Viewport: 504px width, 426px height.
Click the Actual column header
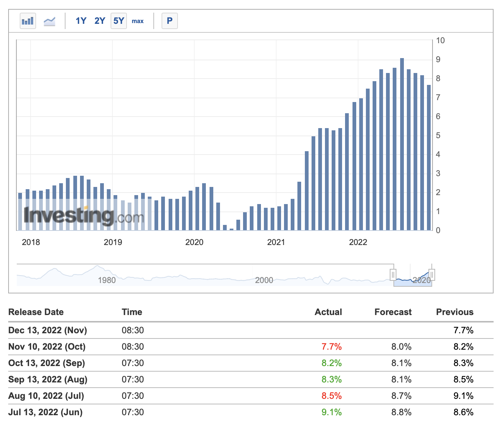[328, 312]
